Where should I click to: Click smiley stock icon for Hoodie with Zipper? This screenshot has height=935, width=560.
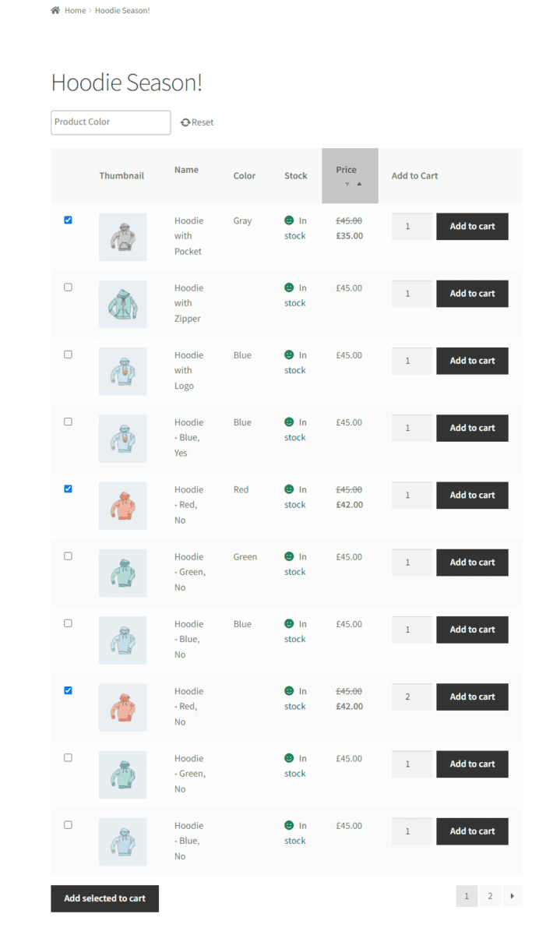point(289,288)
